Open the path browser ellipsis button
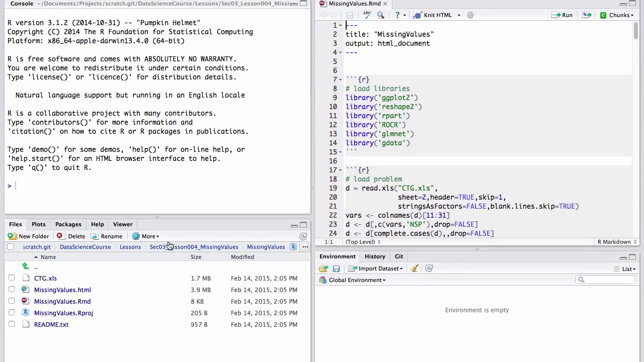This screenshot has height=362, width=644. pos(305,247)
